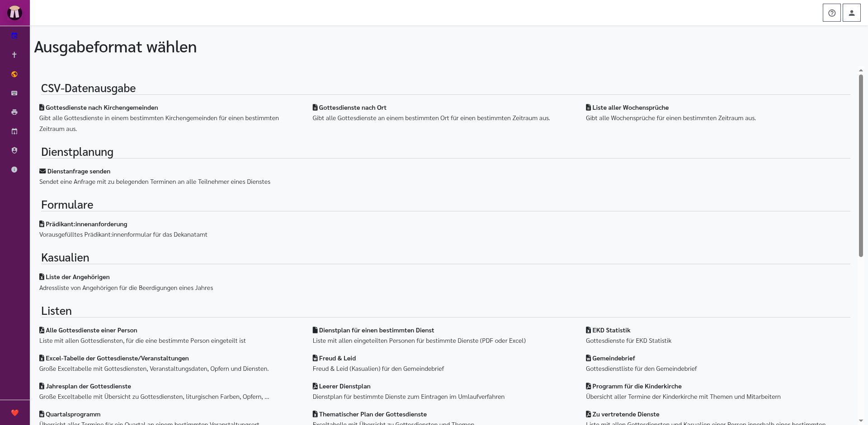Image resolution: width=868 pixels, height=425 pixels.
Task: Open the printer icon in sidebar
Action: pyautogui.click(x=14, y=112)
